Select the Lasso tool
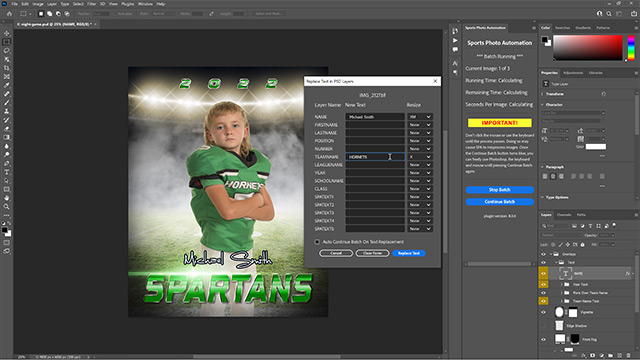 point(7,51)
